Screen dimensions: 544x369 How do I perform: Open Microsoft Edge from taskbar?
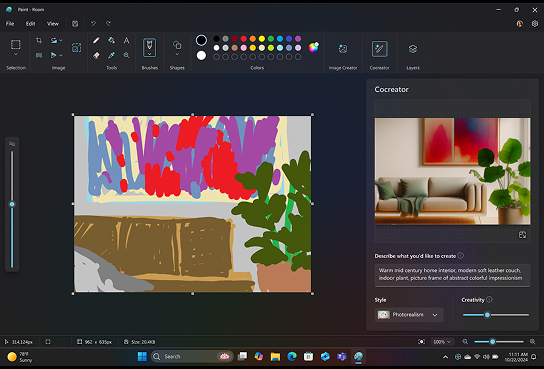tap(292, 356)
